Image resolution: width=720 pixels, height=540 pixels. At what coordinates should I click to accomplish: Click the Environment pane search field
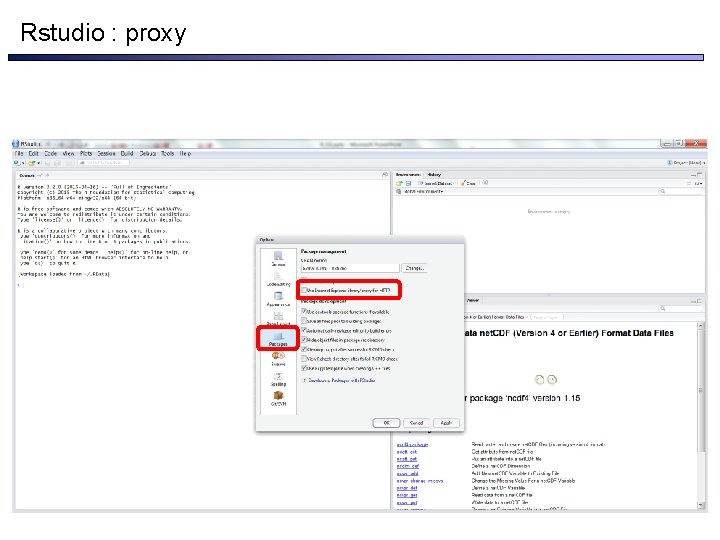tap(681, 191)
